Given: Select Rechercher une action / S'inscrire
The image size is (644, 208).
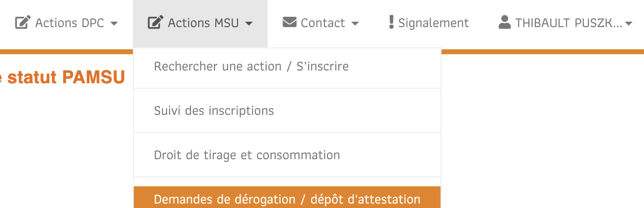Looking at the screenshot, I should tap(287, 67).
